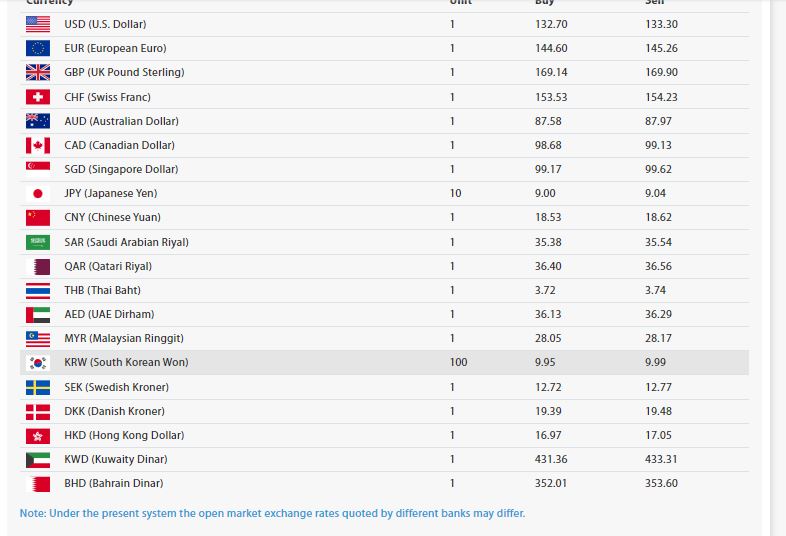Select the KWD (Kuwaity Dinar) row label

[116, 459]
